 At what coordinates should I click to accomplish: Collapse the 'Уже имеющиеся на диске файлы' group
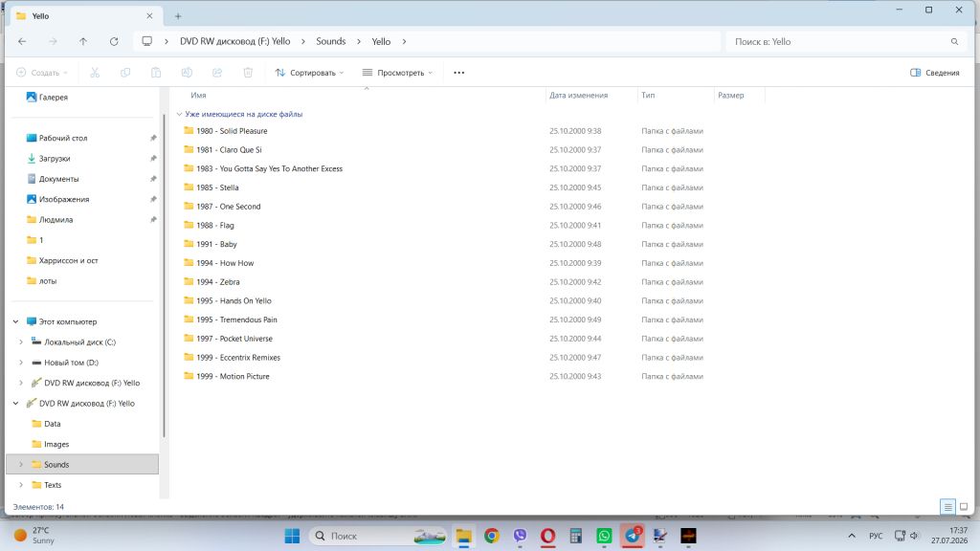(x=179, y=115)
